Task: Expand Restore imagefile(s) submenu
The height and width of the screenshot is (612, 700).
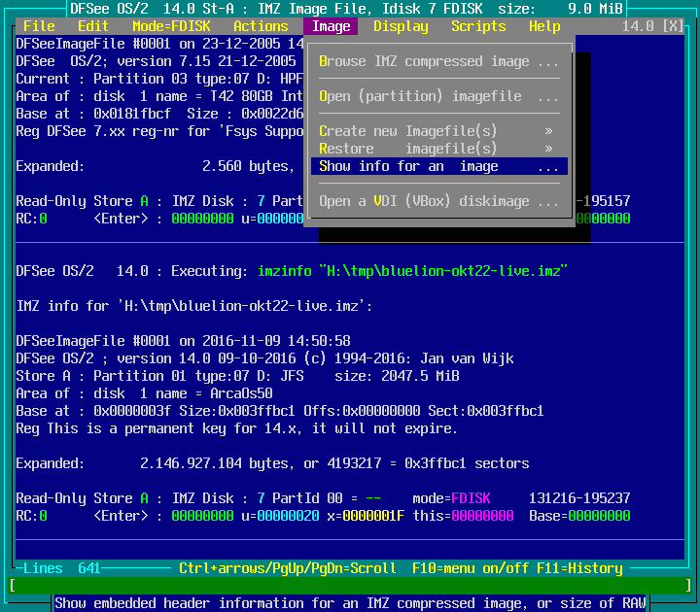Action: point(438,149)
